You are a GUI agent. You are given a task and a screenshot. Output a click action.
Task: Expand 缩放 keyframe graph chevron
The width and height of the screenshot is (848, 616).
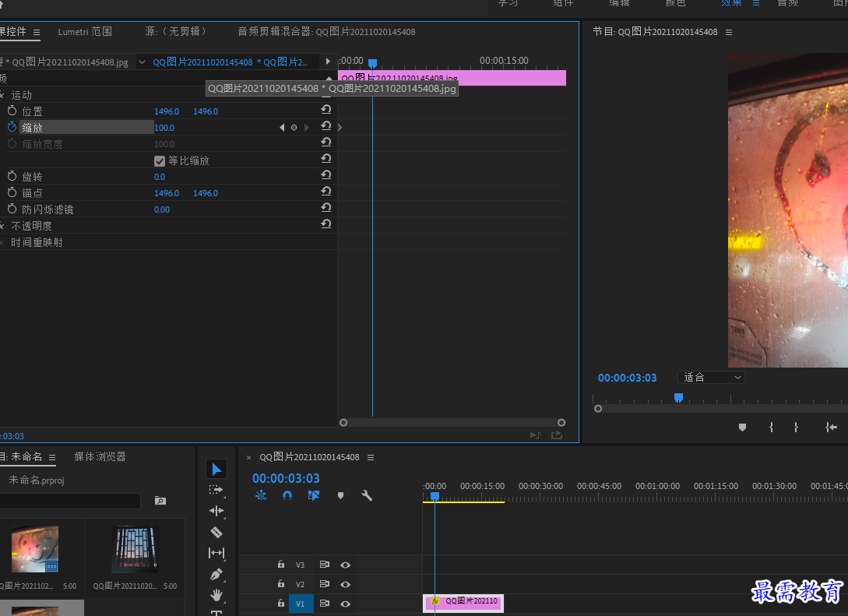coord(340,128)
